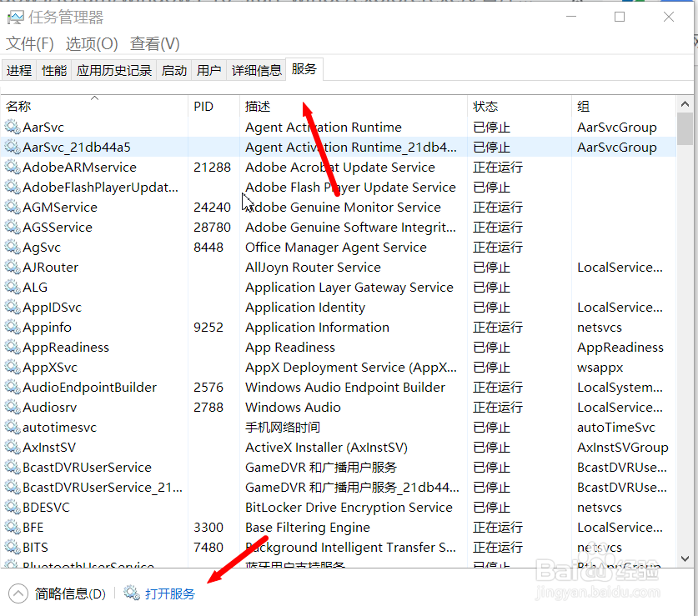Image resolution: width=698 pixels, height=616 pixels.
Task: Open the 选项(O) menu
Action: coord(92,43)
